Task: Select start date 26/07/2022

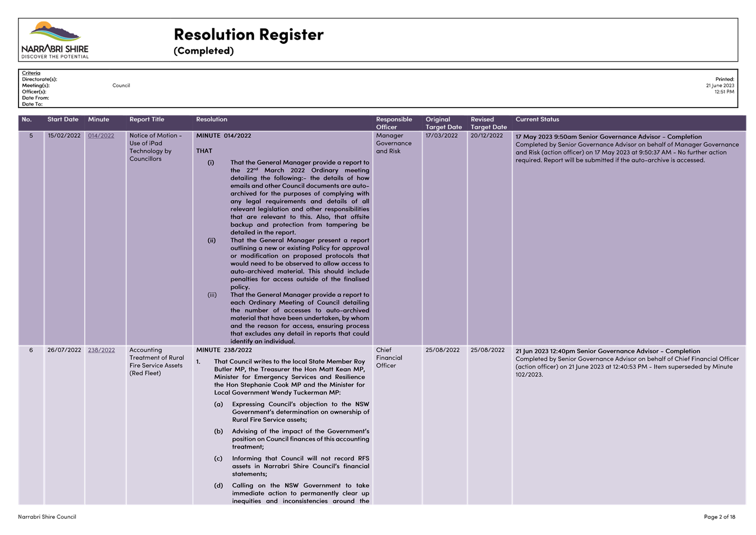Action: [64, 350]
